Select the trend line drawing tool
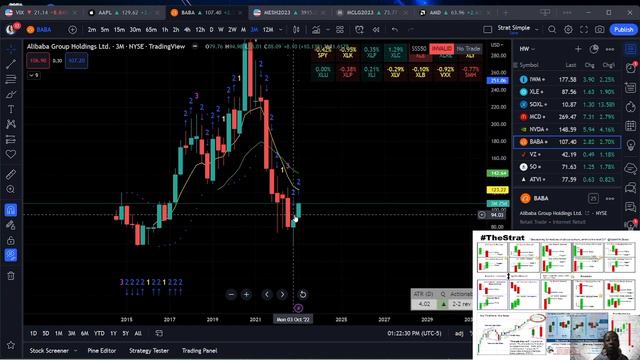This screenshot has height=360, width=640. click(x=11, y=64)
